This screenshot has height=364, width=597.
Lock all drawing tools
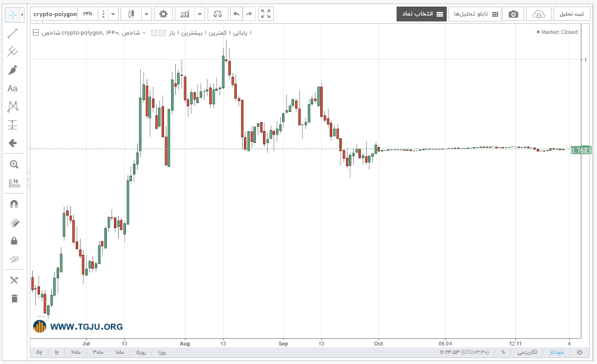[x=14, y=241]
